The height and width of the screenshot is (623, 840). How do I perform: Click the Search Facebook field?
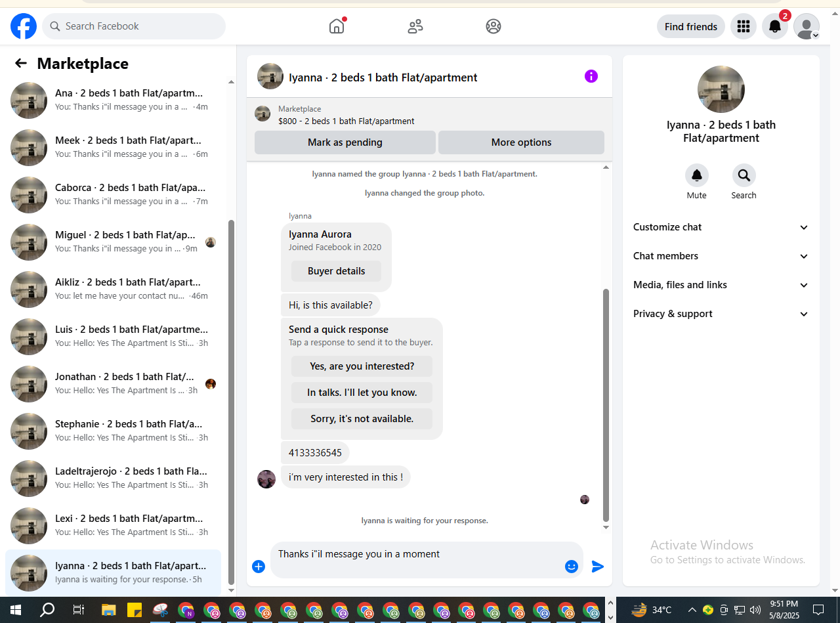[134, 26]
